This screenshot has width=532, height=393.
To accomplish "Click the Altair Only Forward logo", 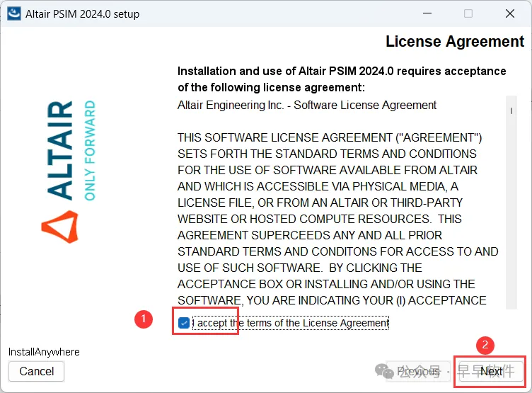I will tap(69, 171).
